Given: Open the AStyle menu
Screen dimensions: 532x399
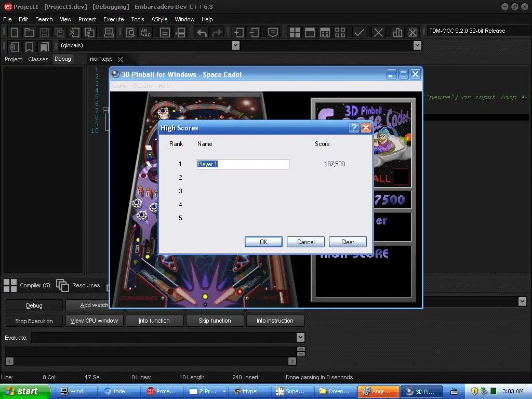Looking at the screenshot, I should pos(159,19).
